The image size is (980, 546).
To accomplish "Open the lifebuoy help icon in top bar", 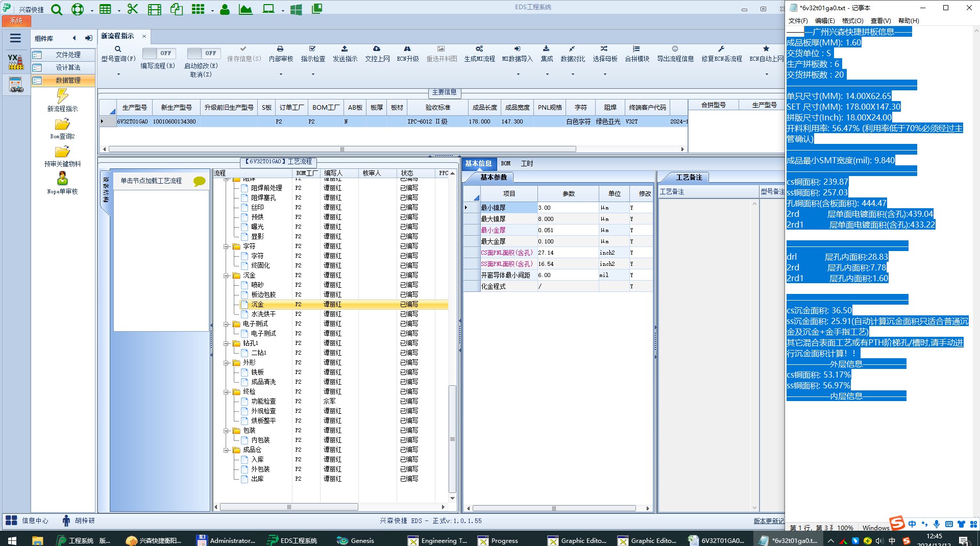I will click(78, 9).
